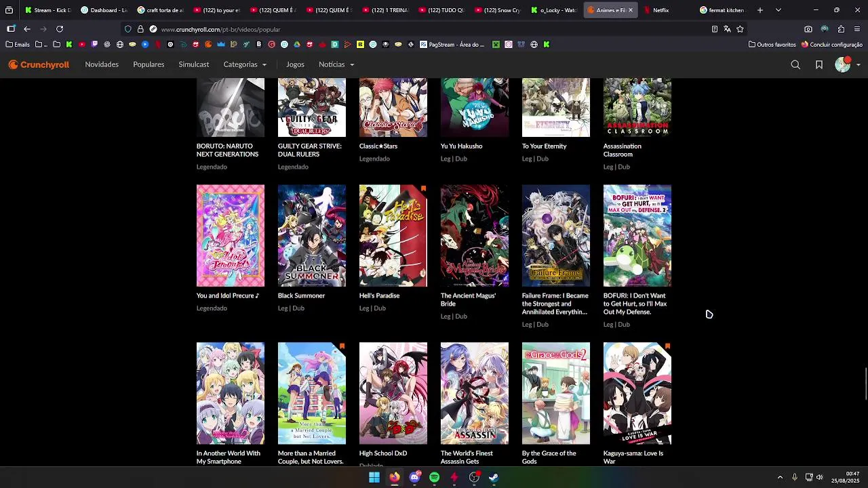Screen dimensions: 868x488
Task: Open the Yu Yu Hakusho title link
Action: tap(462, 146)
